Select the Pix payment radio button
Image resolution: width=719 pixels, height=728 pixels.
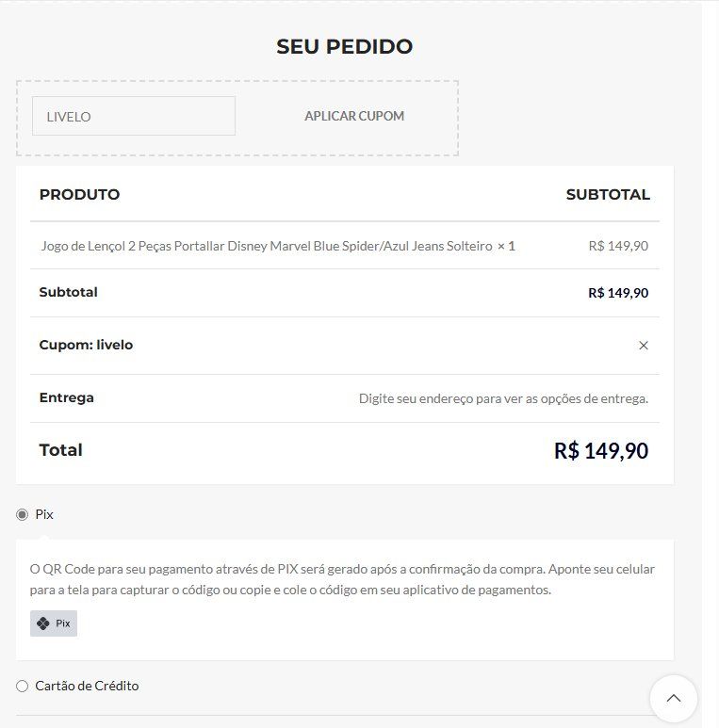click(x=22, y=514)
